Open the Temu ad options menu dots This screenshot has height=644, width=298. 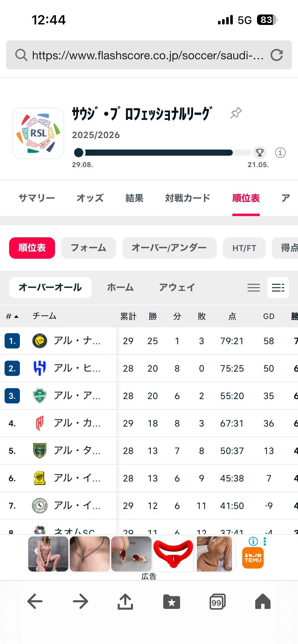coord(265,541)
